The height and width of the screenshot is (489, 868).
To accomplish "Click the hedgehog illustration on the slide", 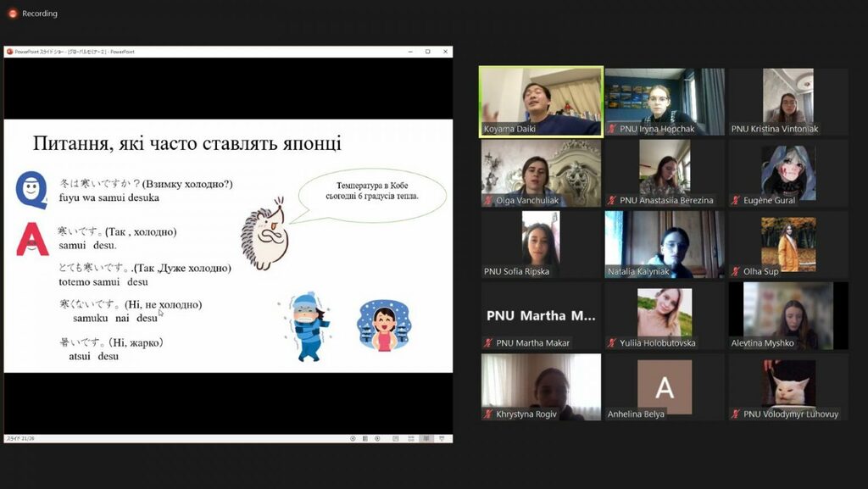I will (x=264, y=237).
